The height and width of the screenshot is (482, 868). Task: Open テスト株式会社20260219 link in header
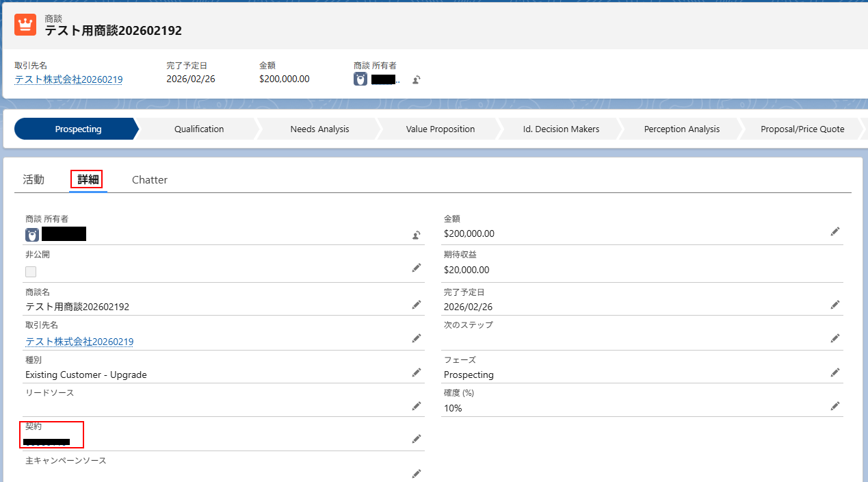click(68, 79)
